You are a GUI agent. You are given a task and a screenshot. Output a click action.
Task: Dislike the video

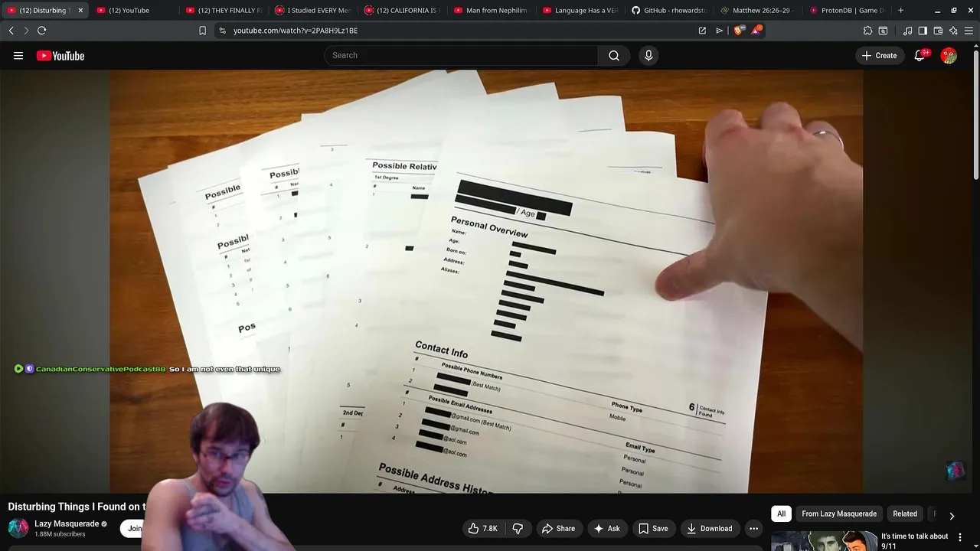point(518,529)
